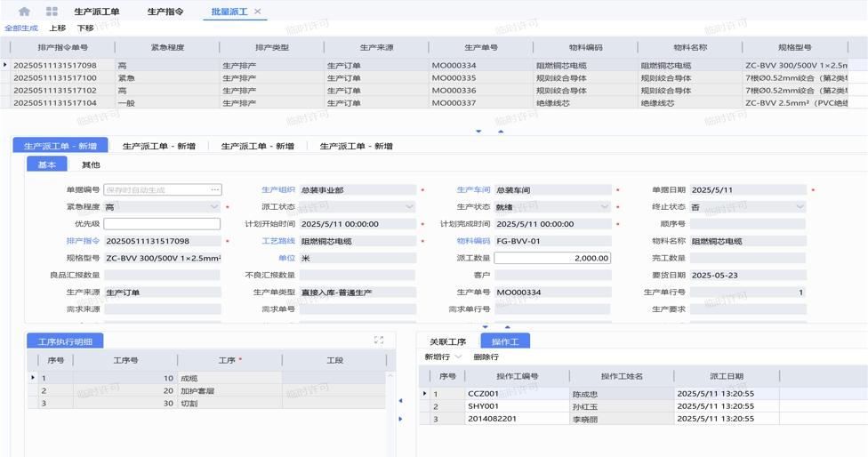The width and height of the screenshot is (868, 457).
Task: Expand the 新增行 dropdown arrow
Action: pyautogui.click(x=459, y=357)
